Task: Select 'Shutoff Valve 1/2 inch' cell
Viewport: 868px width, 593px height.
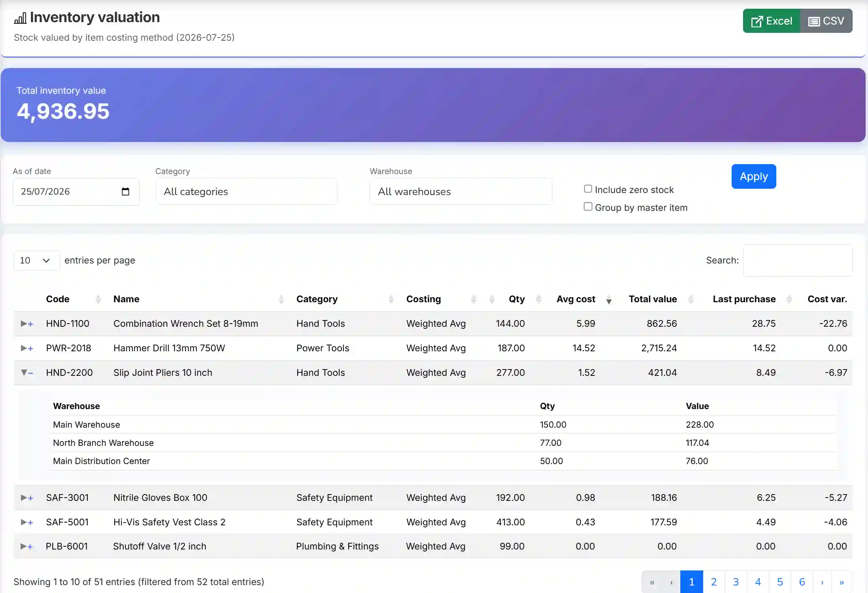Action: [160, 546]
